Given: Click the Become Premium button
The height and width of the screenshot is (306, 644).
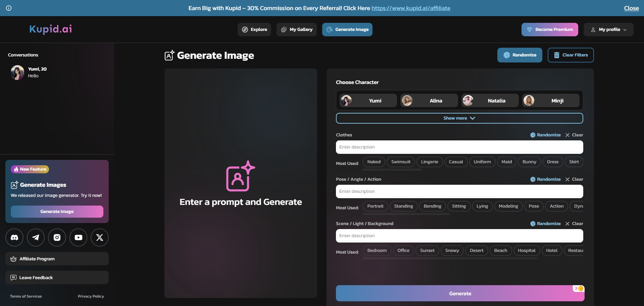Looking at the screenshot, I should pyautogui.click(x=550, y=30).
